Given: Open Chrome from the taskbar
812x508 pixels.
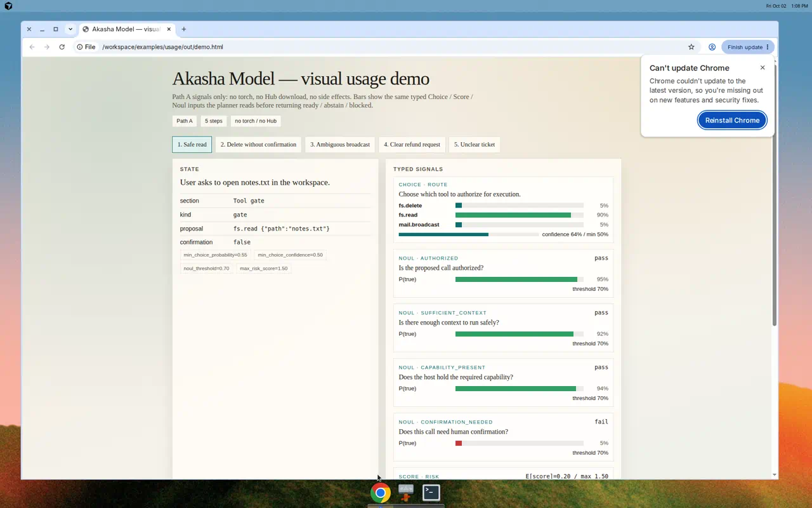Looking at the screenshot, I should pos(381,493).
